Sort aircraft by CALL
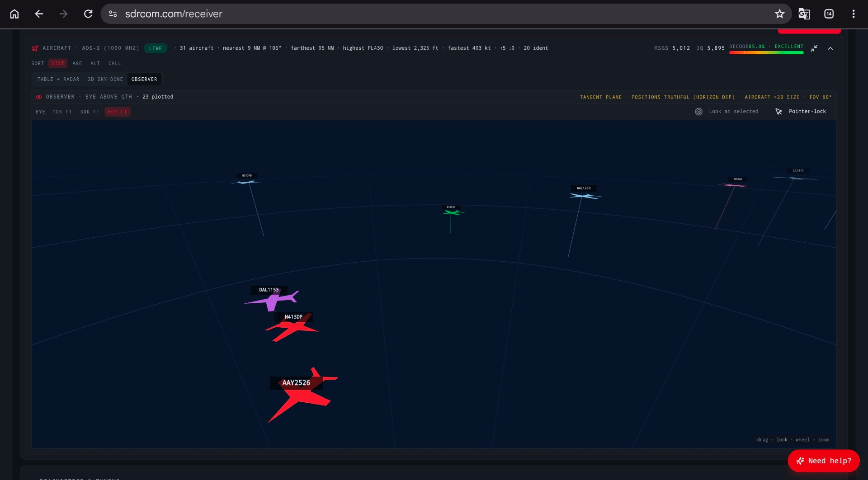Screen dimensions: 868x480 click(115, 64)
